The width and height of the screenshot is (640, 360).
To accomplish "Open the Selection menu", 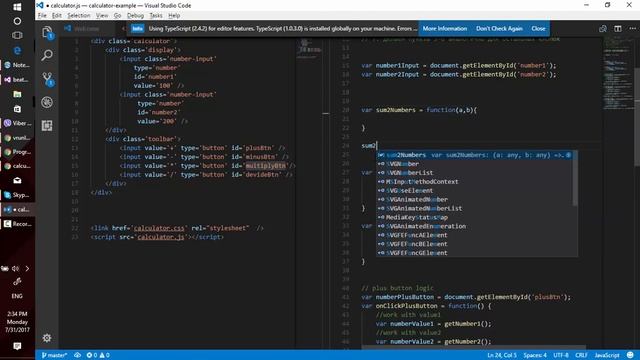I will tap(79, 16).
